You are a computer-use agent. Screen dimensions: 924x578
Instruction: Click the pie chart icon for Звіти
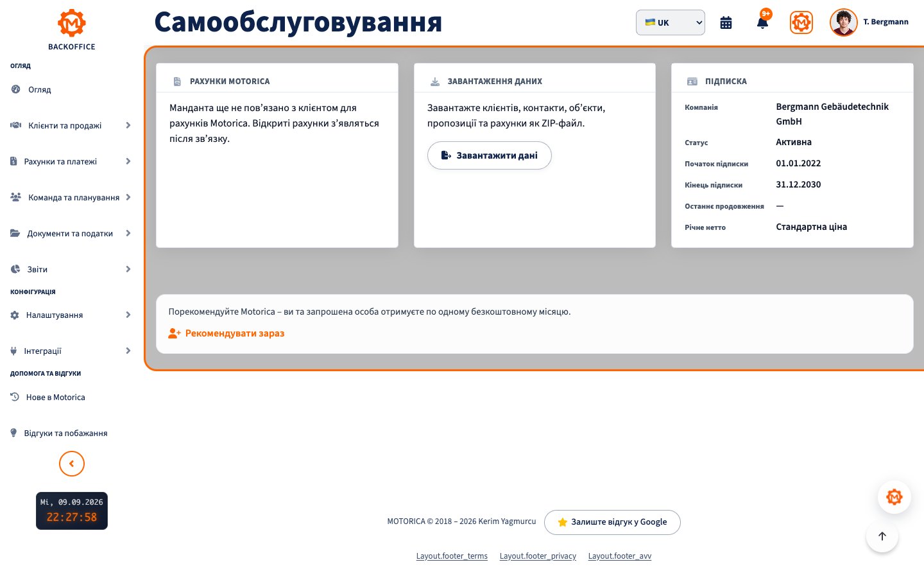pyautogui.click(x=15, y=269)
